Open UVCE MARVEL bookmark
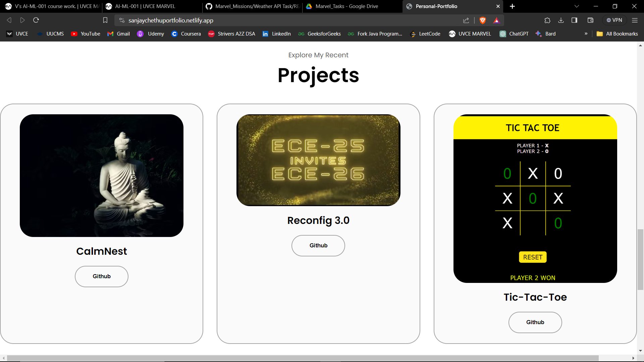Screen dimensions: 644x362 (470, 34)
